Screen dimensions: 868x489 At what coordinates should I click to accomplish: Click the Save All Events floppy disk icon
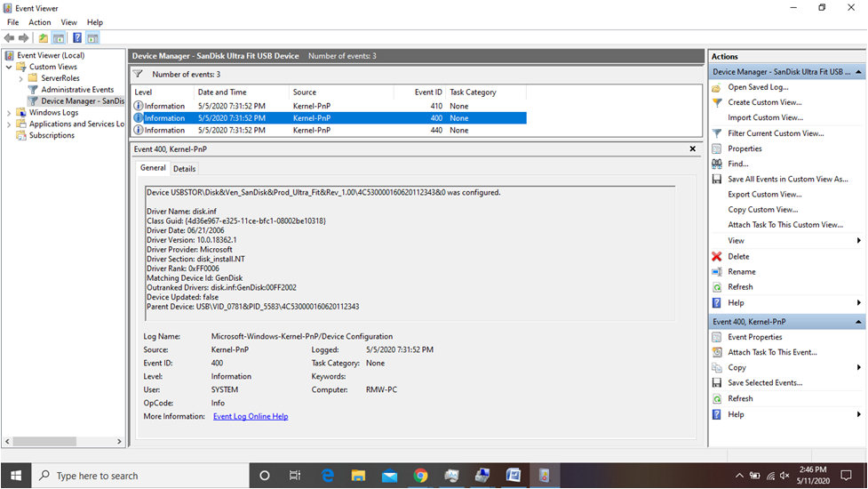pyautogui.click(x=717, y=180)
